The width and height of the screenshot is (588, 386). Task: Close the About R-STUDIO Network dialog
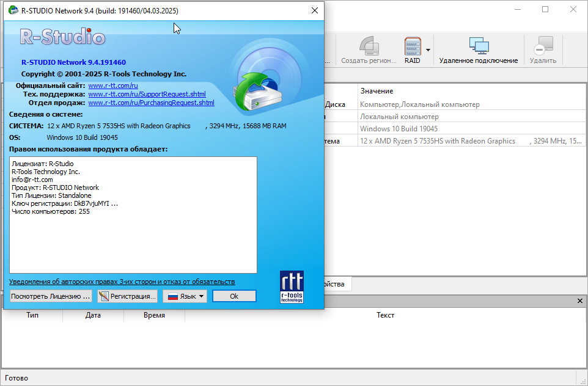315,10
